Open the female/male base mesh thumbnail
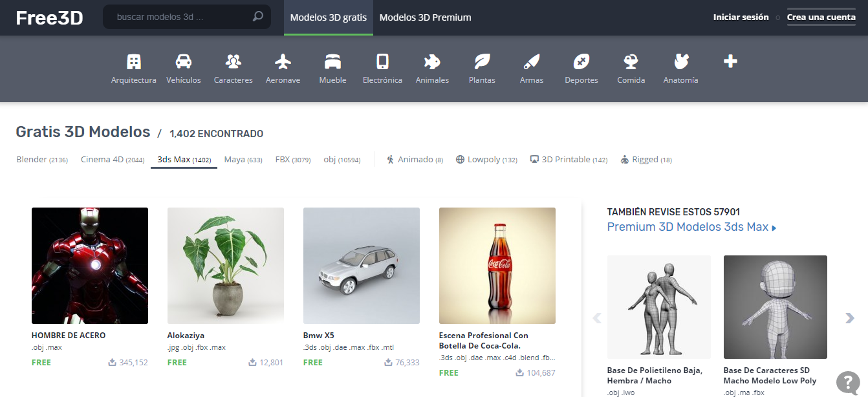 pos(659,307)
